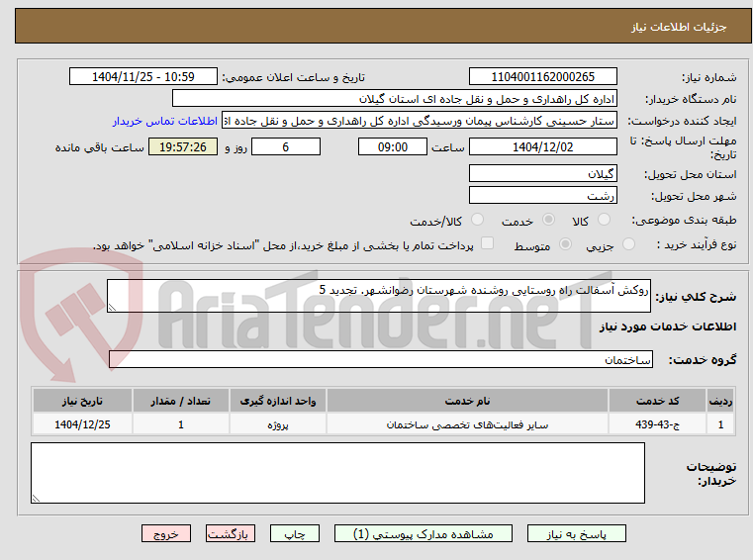Click the buyer organization name field

click(x=394, y=99)
